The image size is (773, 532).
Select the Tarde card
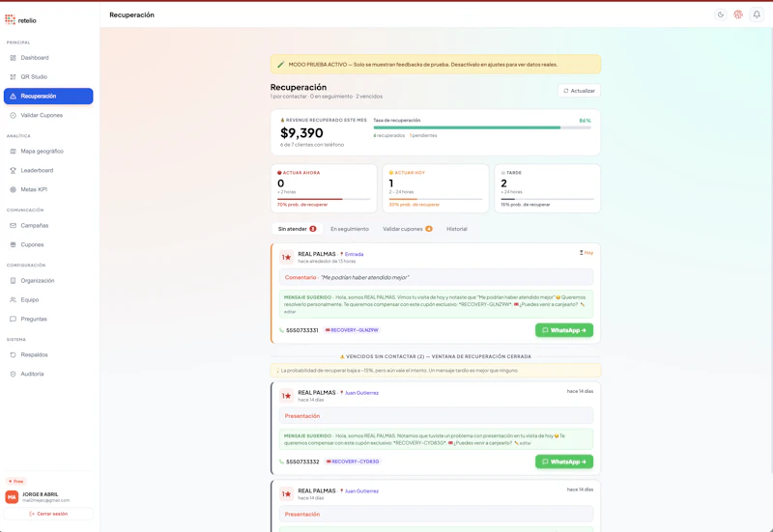click(x=547, y=188)
